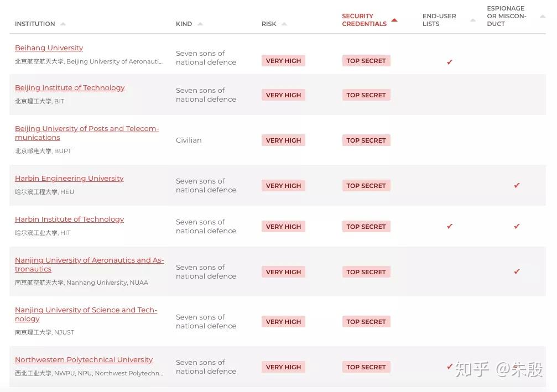Image resolution: width=557 pixels, height=392 pixels.
Task: Click Nanjing Aeronautics espionage checkmark
Action: (517, 271)
